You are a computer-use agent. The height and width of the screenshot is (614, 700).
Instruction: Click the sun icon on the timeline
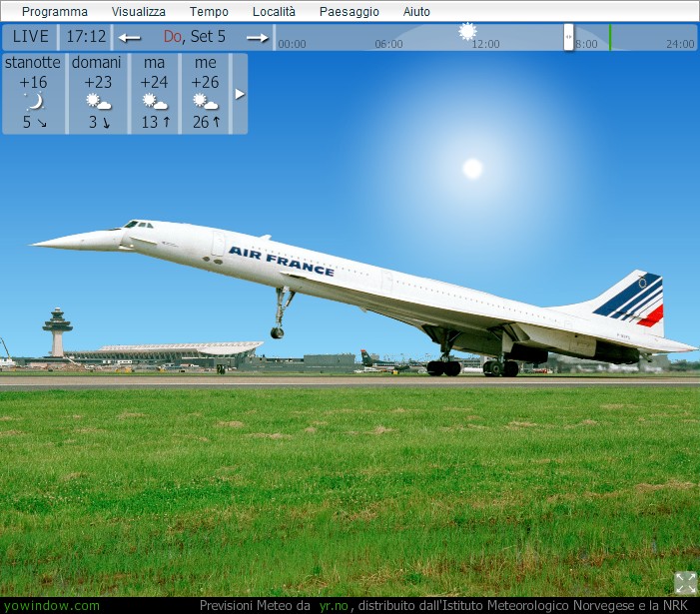(x=467, y=32)
